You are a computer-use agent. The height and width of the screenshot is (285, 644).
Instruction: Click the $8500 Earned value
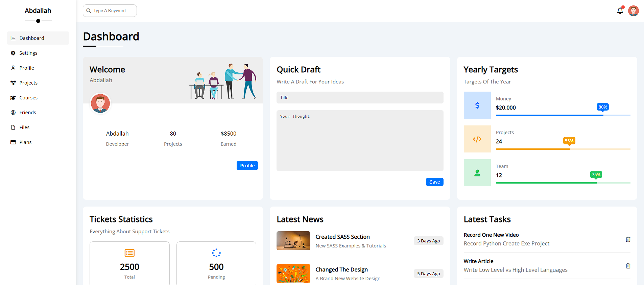point(229,134)
